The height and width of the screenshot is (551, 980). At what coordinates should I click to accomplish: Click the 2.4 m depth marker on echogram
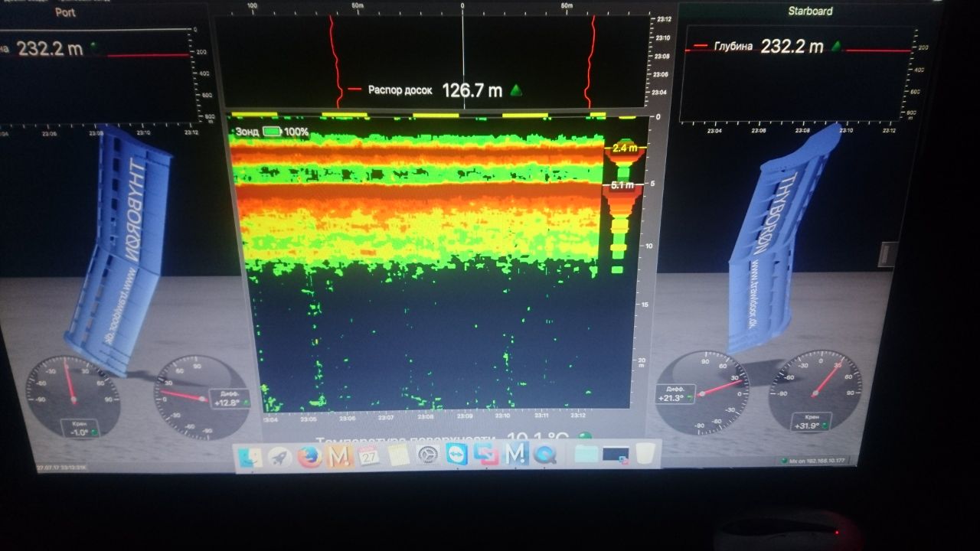click(x=625, y=147)
